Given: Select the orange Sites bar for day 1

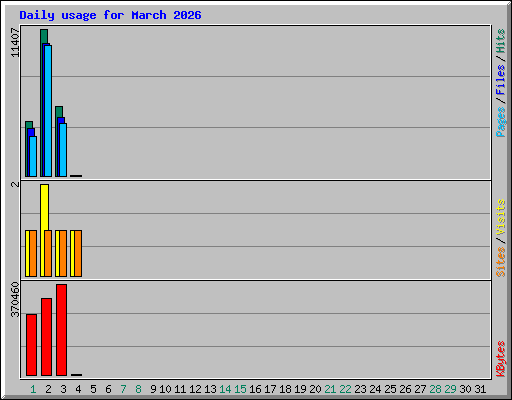Looking at the screenshot, I should point(33,253).
